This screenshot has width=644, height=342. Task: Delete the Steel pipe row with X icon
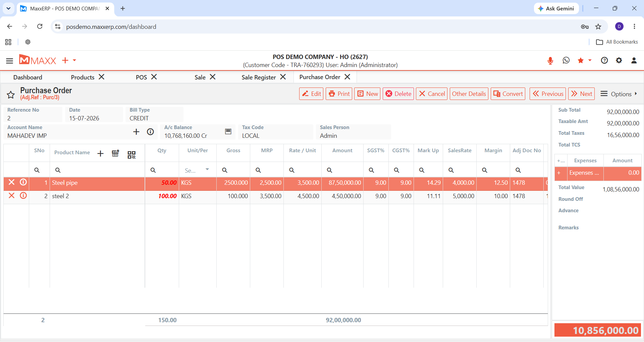tap(12, 182)
